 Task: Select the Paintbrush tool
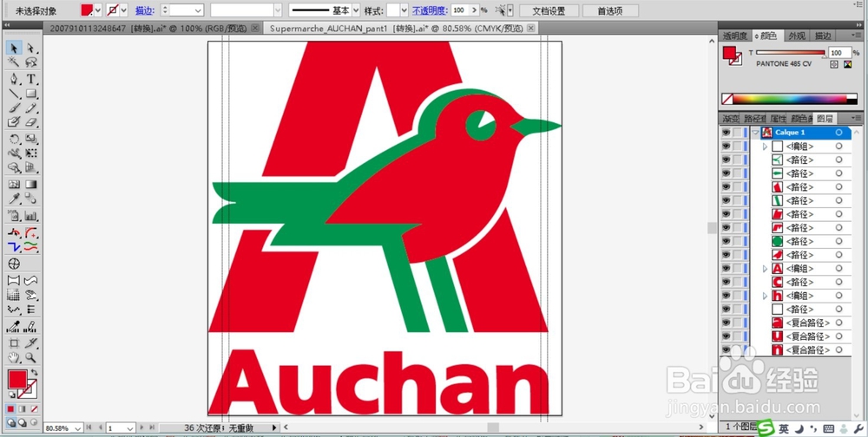tap(14, 108)
